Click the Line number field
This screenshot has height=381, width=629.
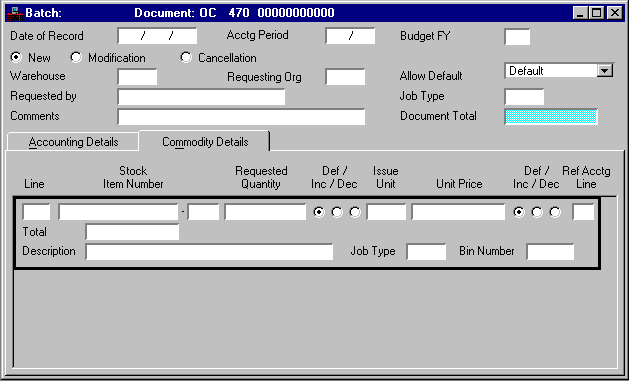point(37,212)
